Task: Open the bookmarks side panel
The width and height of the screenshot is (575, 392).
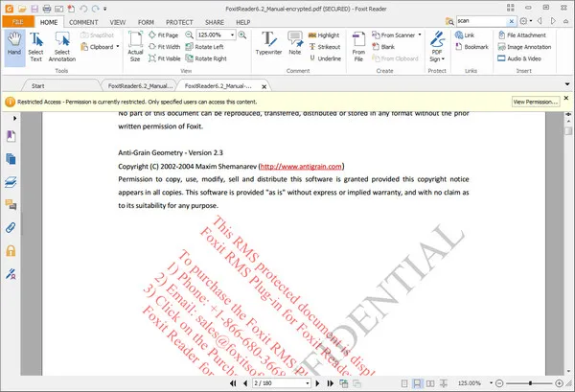Action: point(11,136)
